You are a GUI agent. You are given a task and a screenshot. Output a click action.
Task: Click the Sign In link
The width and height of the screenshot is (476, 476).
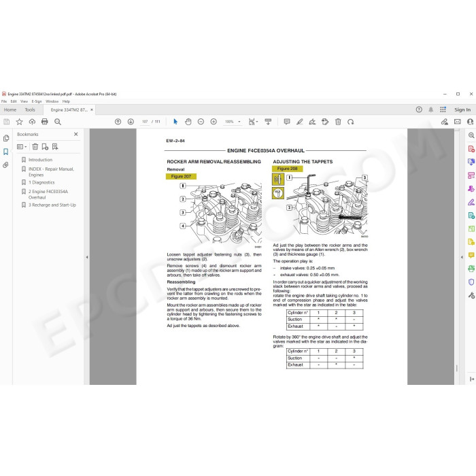tap(462, 109)
